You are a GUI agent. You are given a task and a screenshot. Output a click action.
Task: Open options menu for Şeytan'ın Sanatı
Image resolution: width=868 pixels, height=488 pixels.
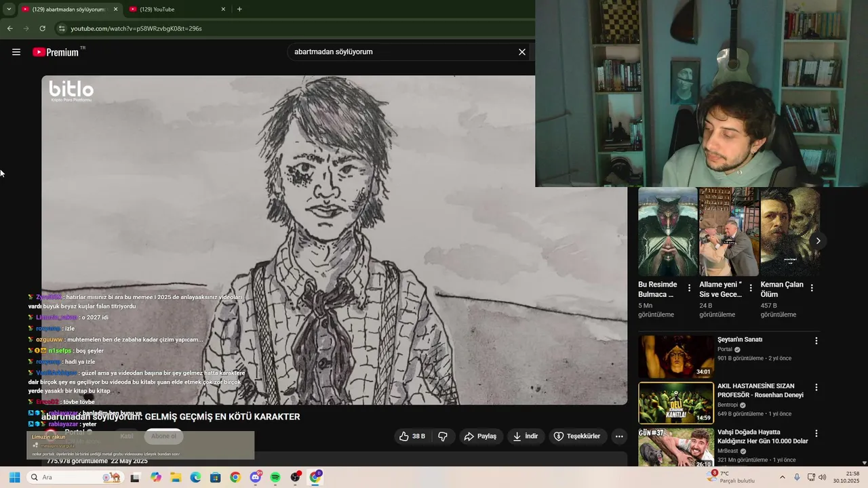pyautogui.click(x=816, y=341)
